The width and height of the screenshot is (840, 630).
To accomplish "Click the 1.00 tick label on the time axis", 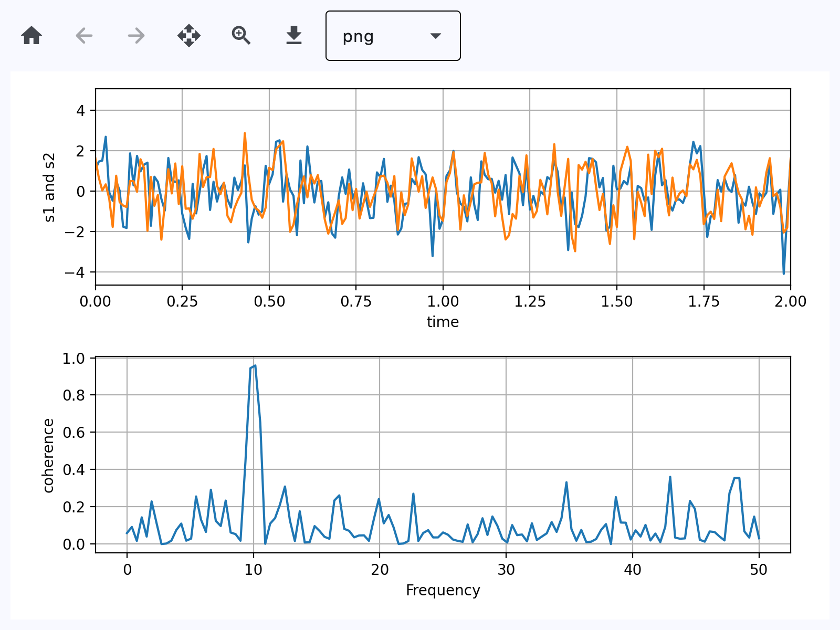I will click(443, 302).
